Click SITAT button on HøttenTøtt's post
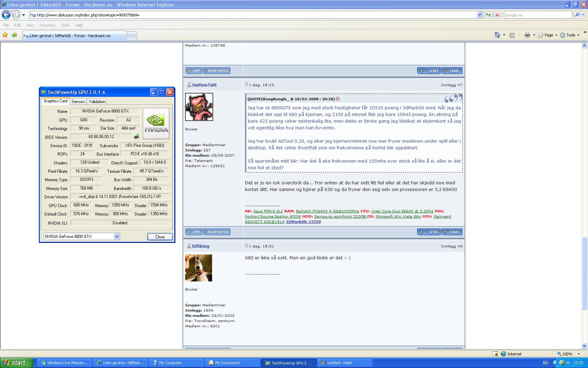The height and width of the screenshot is (368, 588). tap(429, 232)
